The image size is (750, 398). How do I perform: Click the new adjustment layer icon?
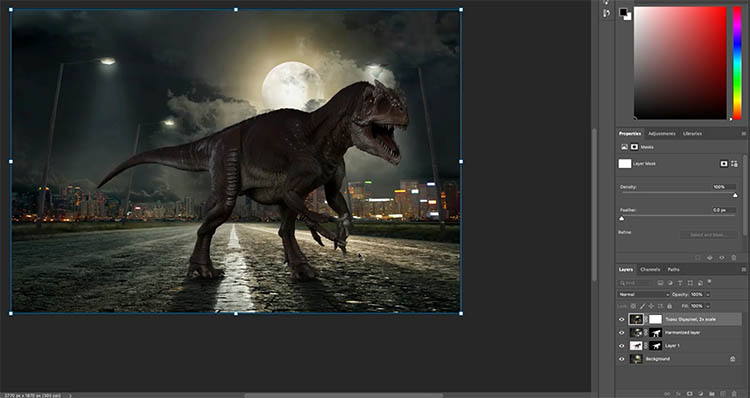[701, 394]
